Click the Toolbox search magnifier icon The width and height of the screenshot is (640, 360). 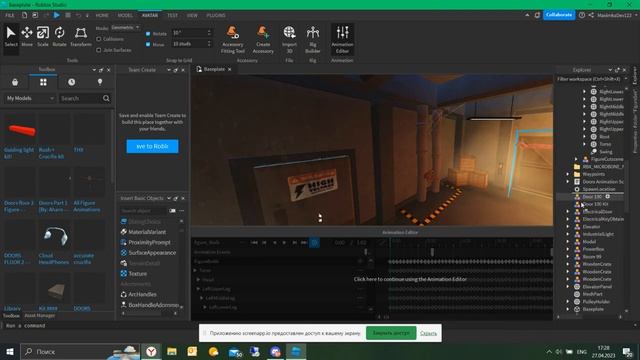tap(106, 98)
